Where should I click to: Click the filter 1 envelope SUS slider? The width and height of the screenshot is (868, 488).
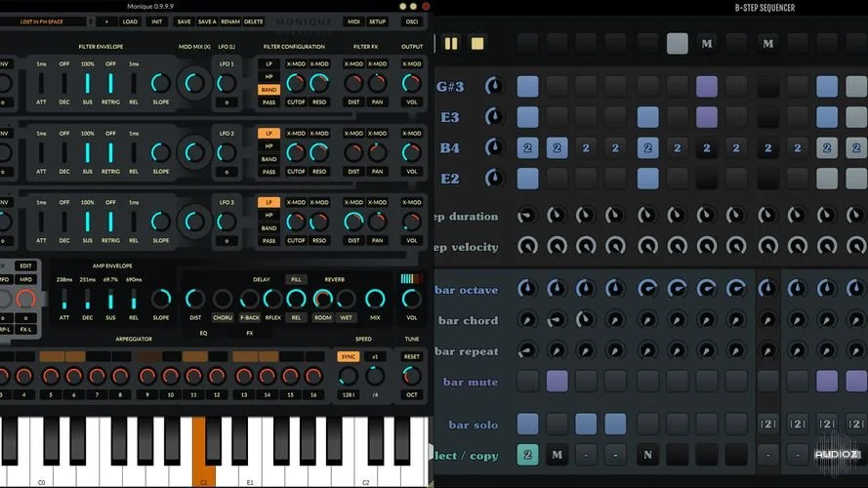click(88, 83)
